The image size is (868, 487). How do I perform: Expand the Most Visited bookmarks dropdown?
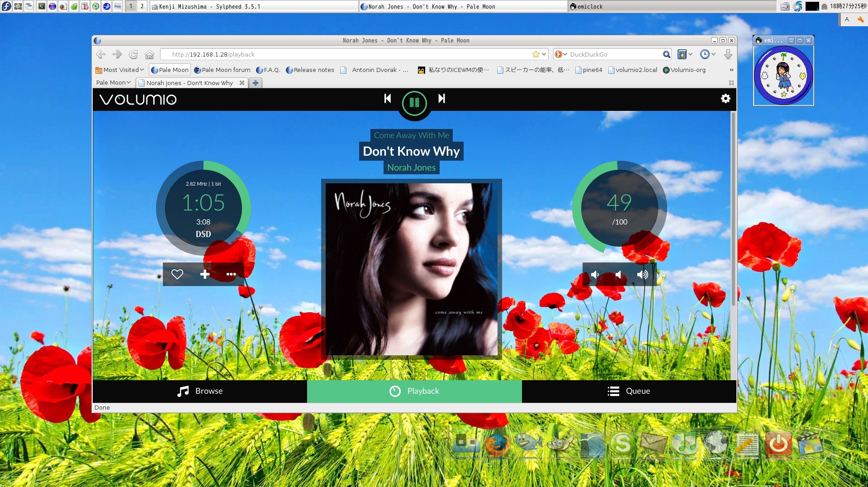(x=120, y=70)
